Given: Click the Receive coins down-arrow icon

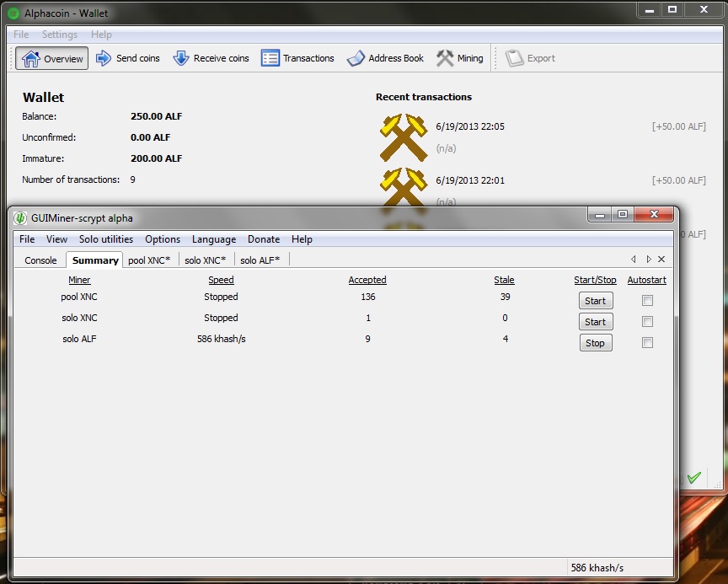Looking at the screenshot, I should (x=180, y=58).
